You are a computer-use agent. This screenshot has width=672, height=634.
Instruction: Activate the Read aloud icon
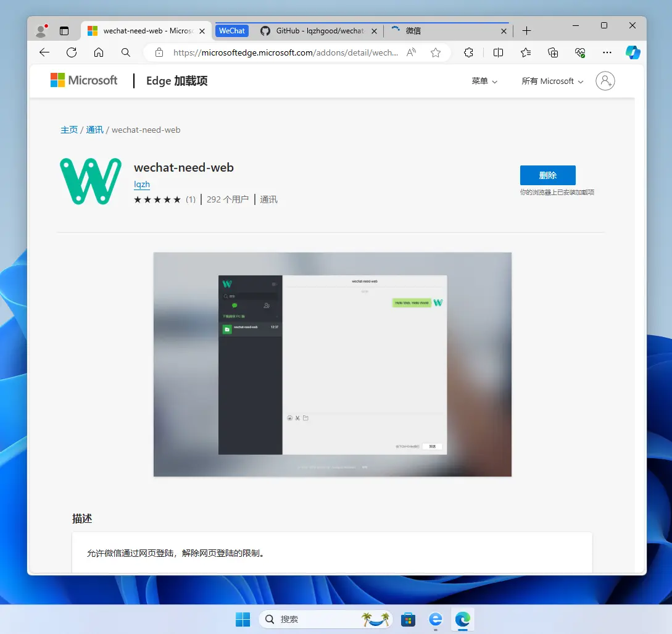[x=411, y=52]
